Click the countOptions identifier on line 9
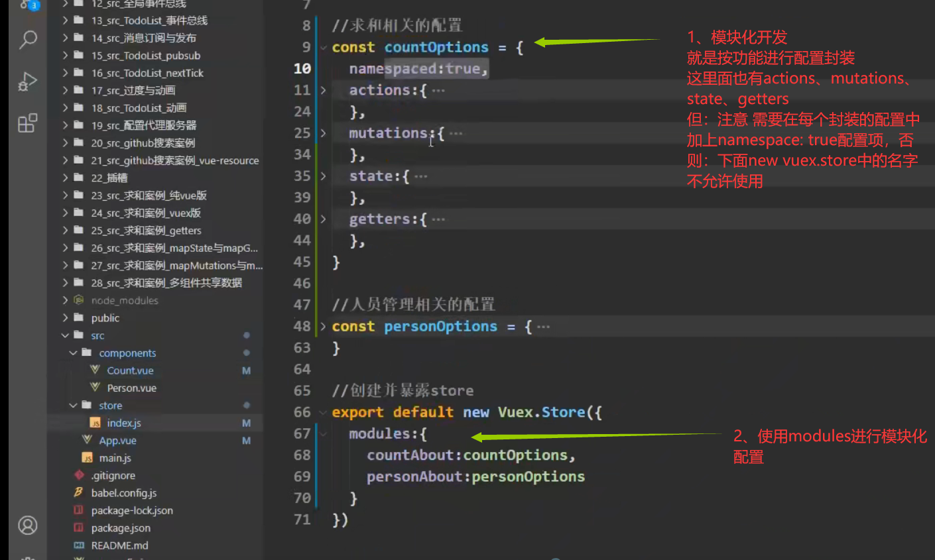 436,48
